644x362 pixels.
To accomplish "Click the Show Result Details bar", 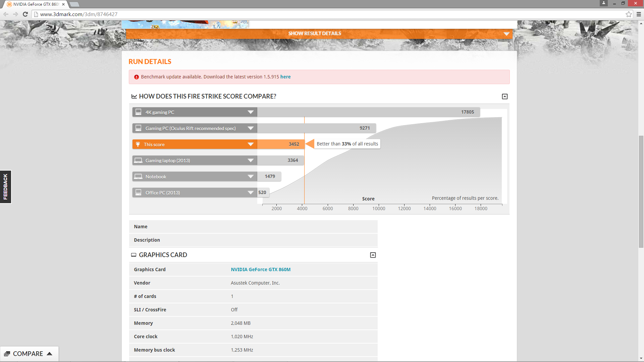I will click(315, 34).
